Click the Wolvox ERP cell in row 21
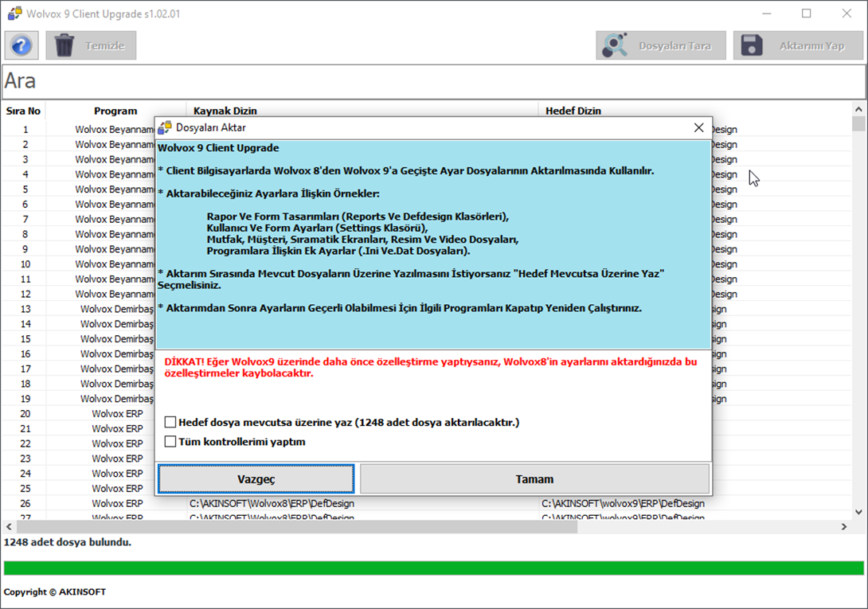This screenshot has width=868, height=609. coord(117,428)
